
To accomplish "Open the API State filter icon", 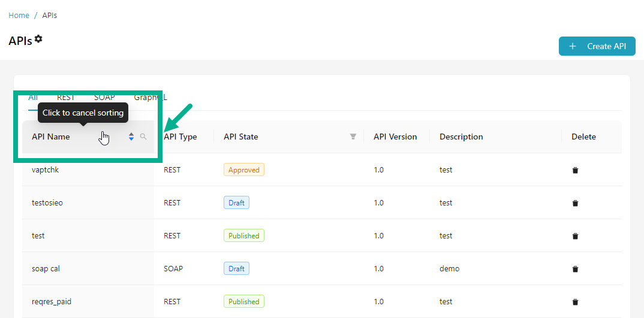I will coord(353,137).
